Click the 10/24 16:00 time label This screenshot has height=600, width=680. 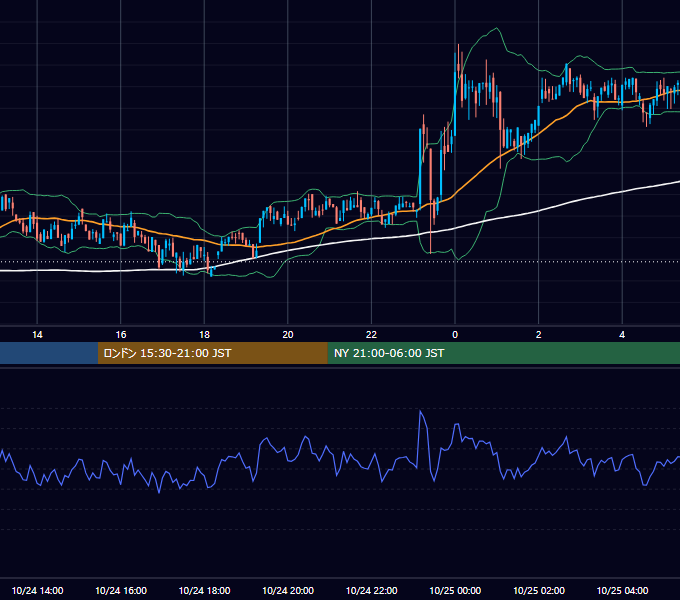pyautogui.click(x=121, y=590)
